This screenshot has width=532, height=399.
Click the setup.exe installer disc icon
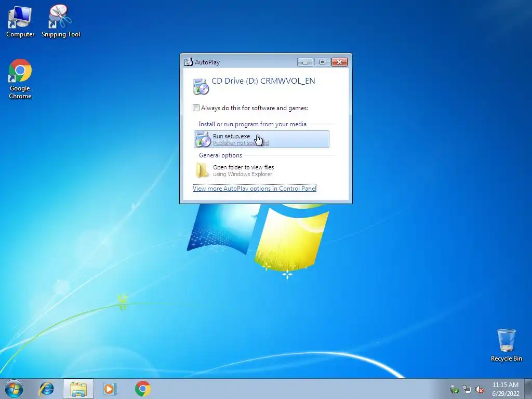click(203, 139)
